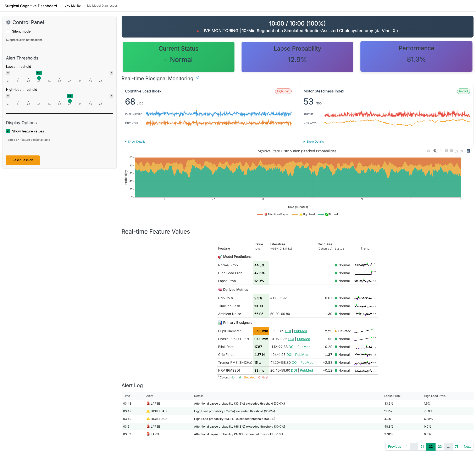Reset chart axes with home icon
The width and height of the screenshot is (476, 451).
[x=461, y=151]
